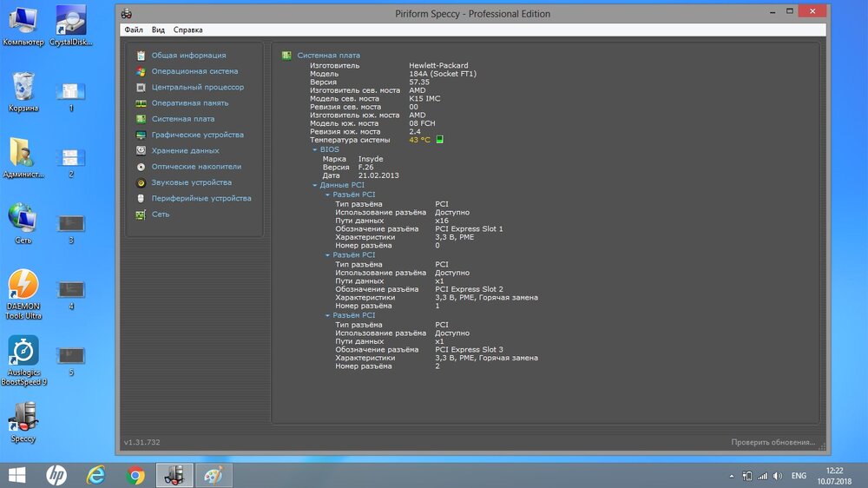Screen dimensions: 868x488
Task: Click the Звуковые устройства icon
Action: click(141, 183)
